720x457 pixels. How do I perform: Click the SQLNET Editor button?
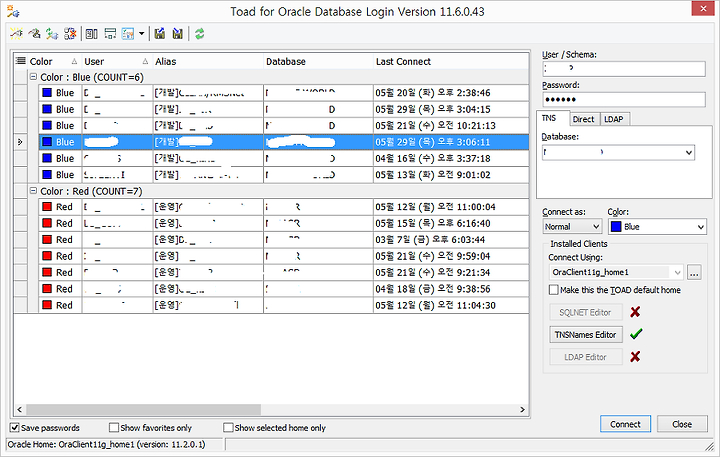(x=585, y=312)
